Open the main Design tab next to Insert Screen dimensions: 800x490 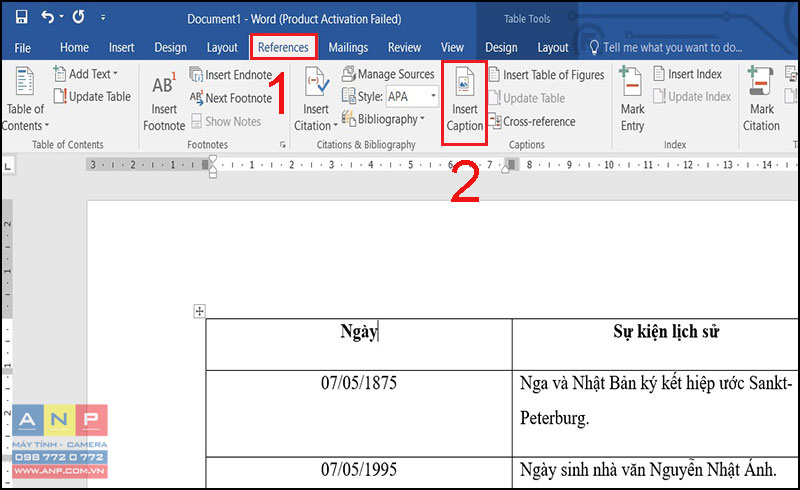tap(170, 47)
